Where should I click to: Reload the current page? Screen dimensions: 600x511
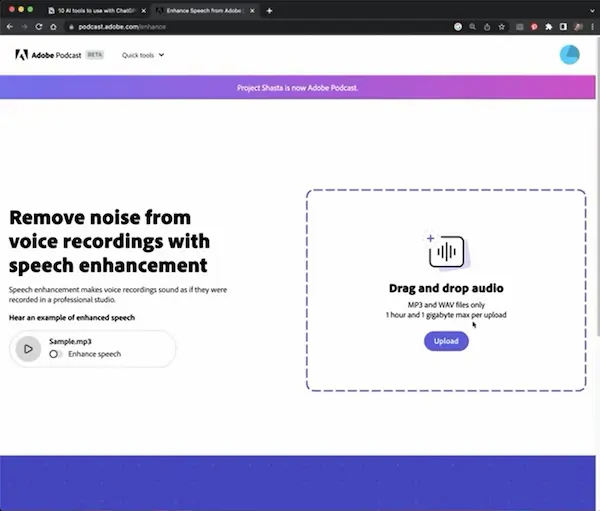point(39,27)
